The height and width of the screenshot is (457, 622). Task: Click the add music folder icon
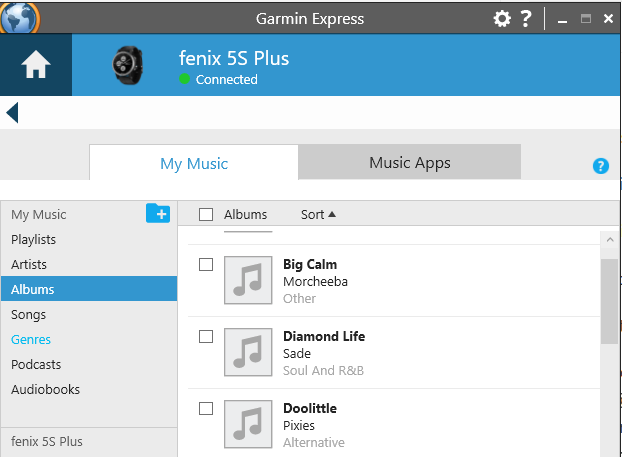[x=158, y=213]
